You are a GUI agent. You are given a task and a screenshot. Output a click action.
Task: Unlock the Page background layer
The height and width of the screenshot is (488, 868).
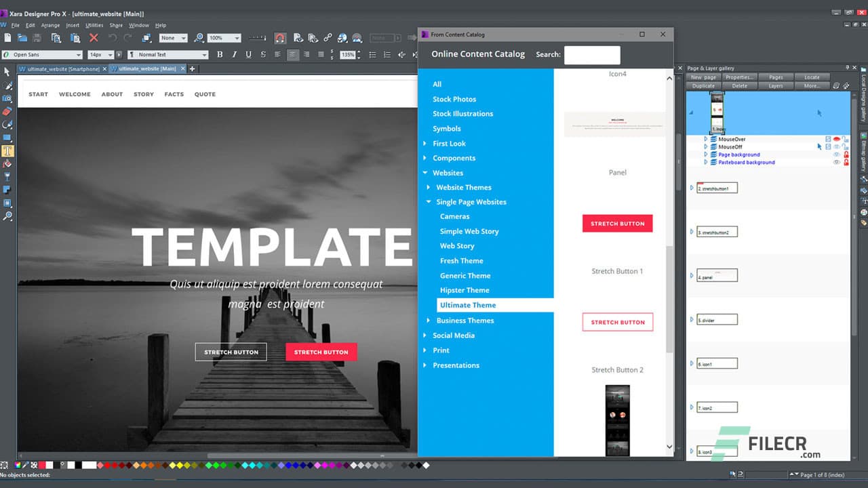[846, 155]
